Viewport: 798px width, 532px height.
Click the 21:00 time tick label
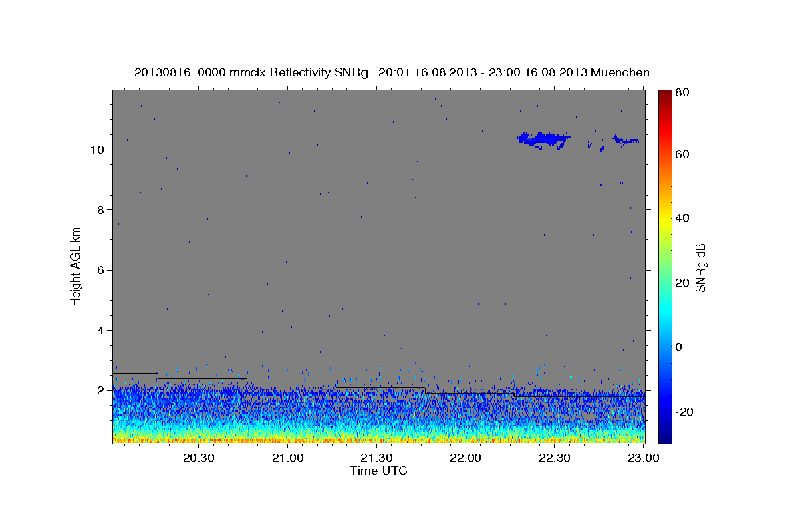287,458
